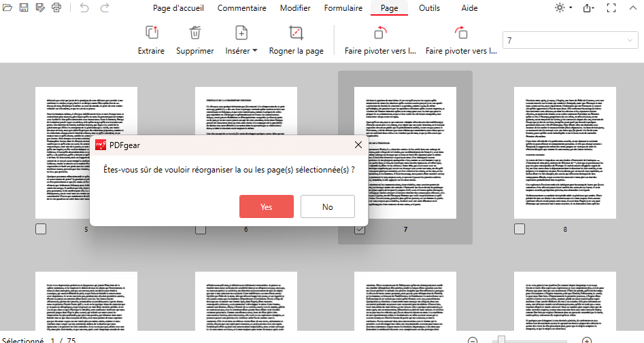
Task: Click the Sélectionné 1 / 75 status text
Action: 39,340
